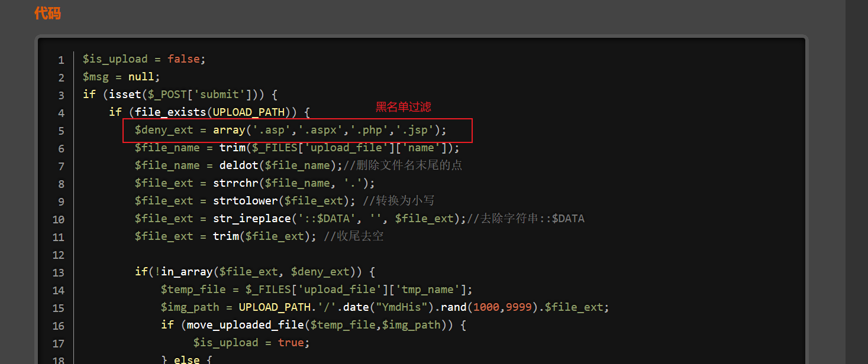Image resolution: width=868 pixels, height=364 pixels.
Task: Click the $is_upload = true; line
Action: [x=251, y=343]
